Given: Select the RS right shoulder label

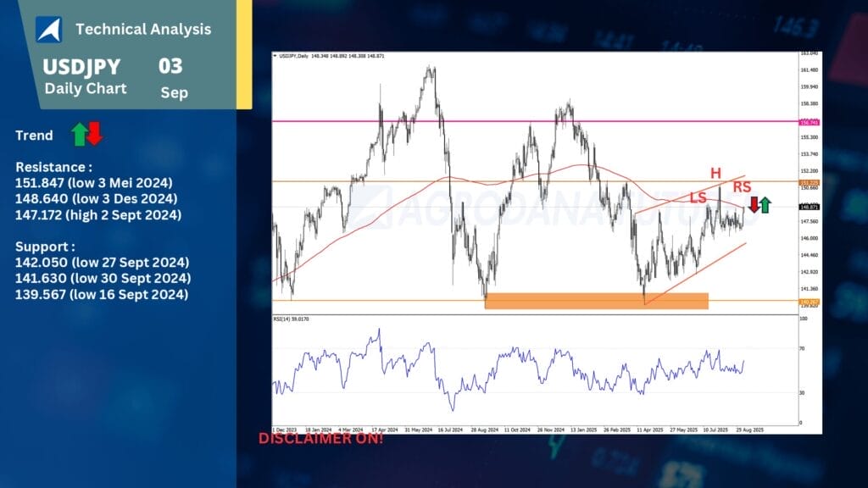Looking at the screenshot, I should click(x=741, y=186).
